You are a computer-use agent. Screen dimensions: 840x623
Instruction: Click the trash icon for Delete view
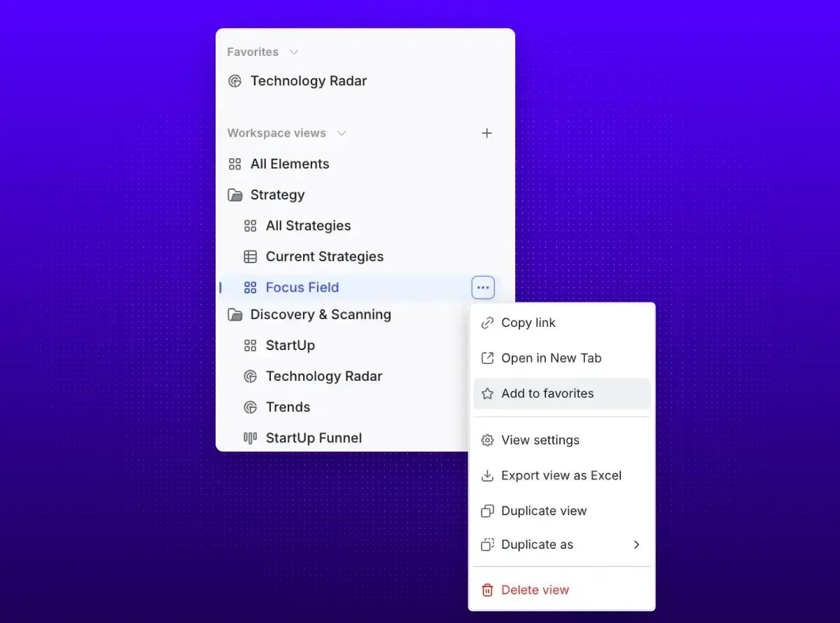click(x=487, y=590)
